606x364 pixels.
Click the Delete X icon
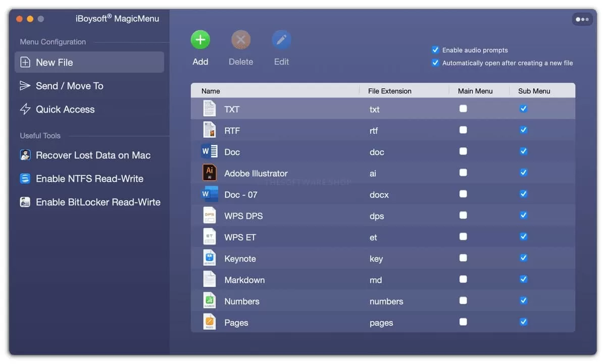pos(241,40)
